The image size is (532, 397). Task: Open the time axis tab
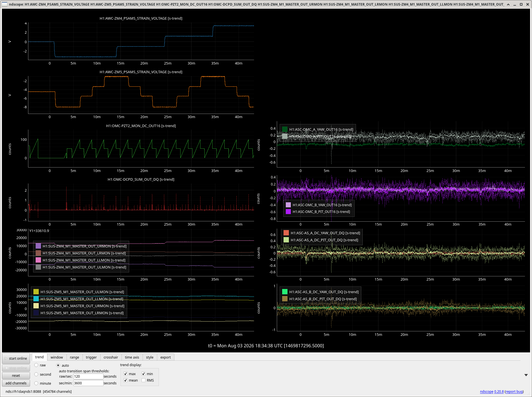click(132, 357)
